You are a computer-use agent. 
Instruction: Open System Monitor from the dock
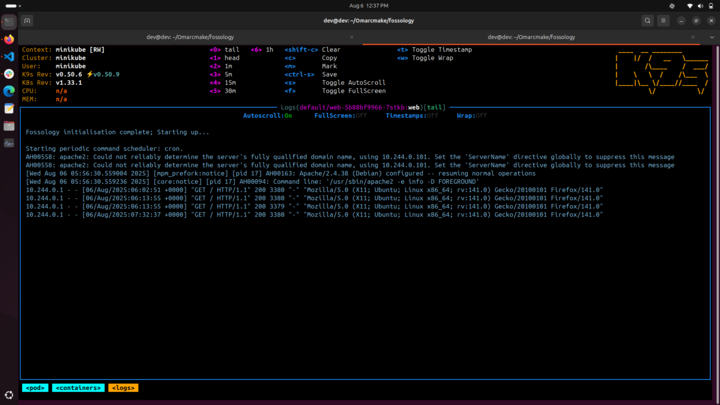(9, 143)
